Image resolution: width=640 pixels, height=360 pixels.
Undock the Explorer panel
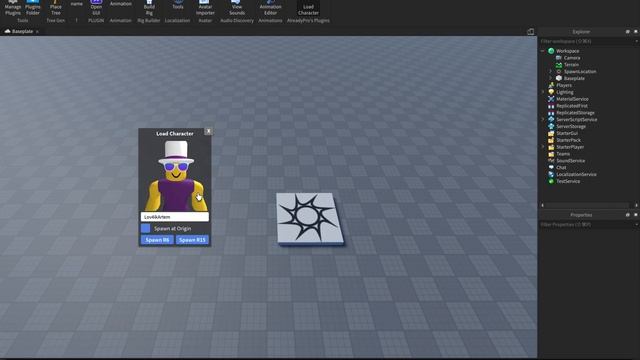628,31
